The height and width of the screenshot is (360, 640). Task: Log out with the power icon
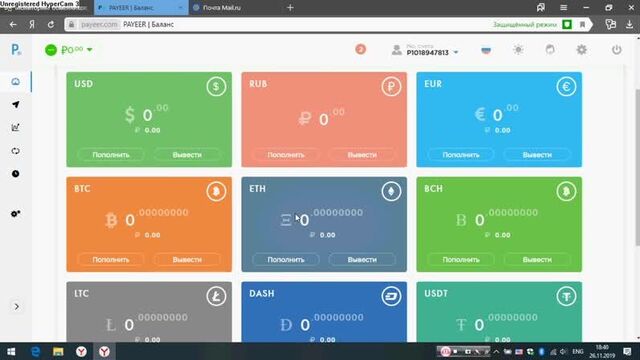coord(616,50)
